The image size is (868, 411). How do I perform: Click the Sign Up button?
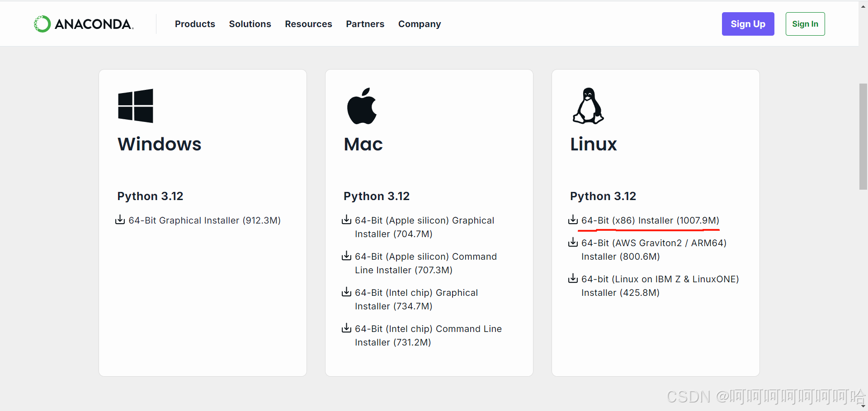tap(748, 24)
